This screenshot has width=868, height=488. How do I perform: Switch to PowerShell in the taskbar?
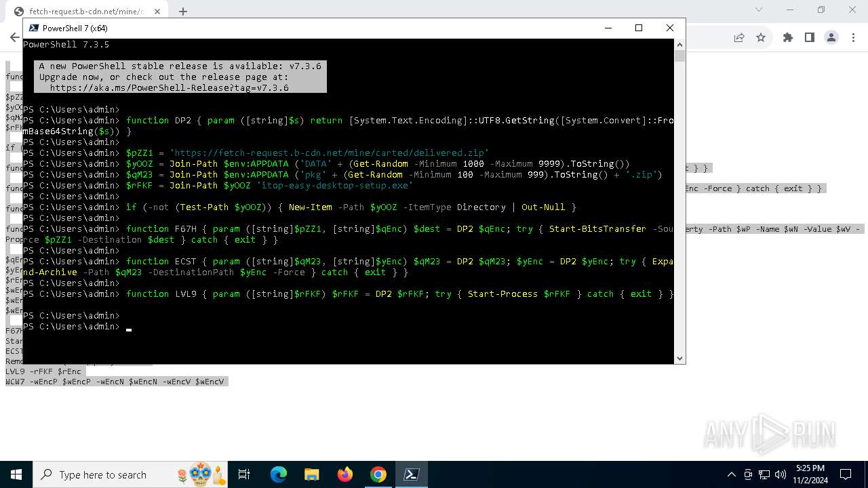point(411,474)
